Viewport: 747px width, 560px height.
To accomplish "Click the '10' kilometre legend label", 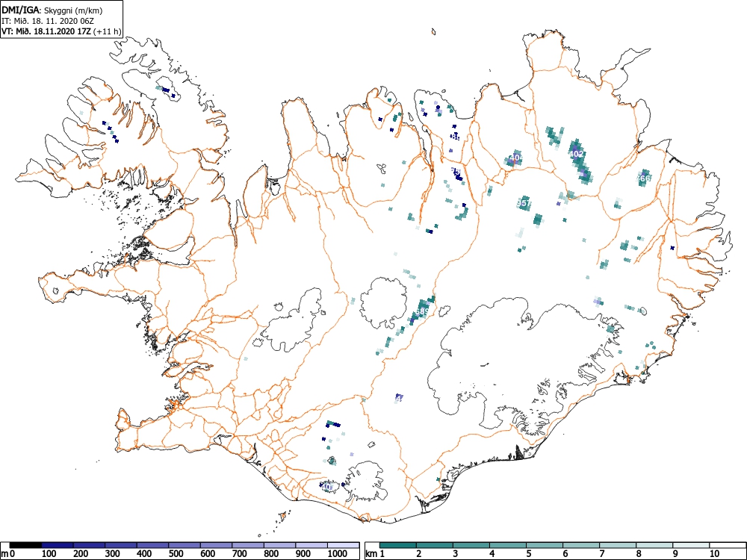I will tap(714, 554).
